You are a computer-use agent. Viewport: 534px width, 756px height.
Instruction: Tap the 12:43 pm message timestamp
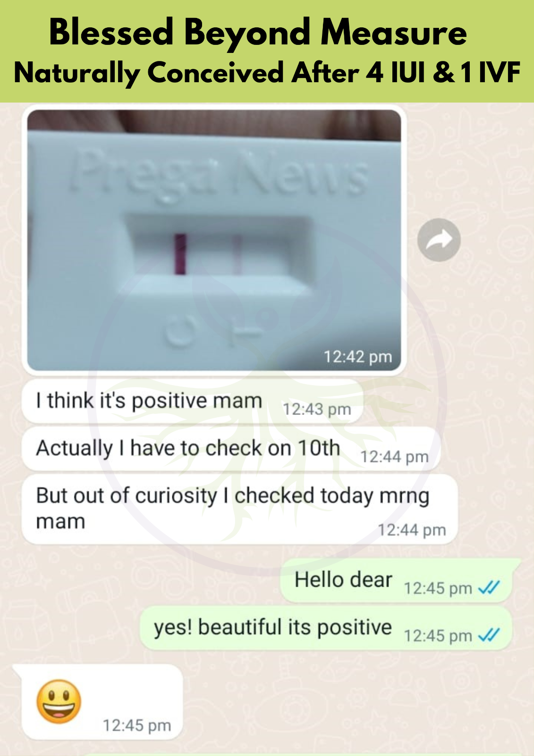click(x=317, y=409)
